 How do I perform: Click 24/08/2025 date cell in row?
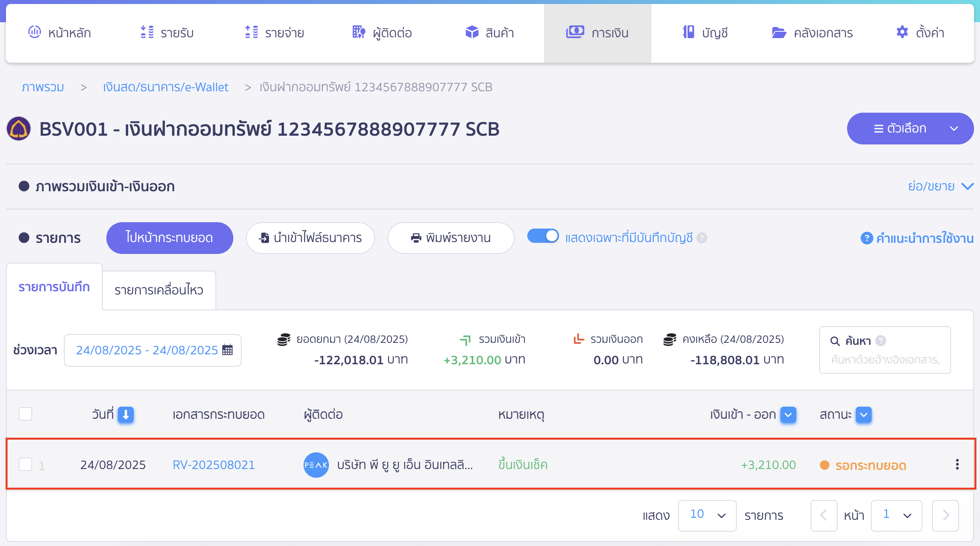113,465
